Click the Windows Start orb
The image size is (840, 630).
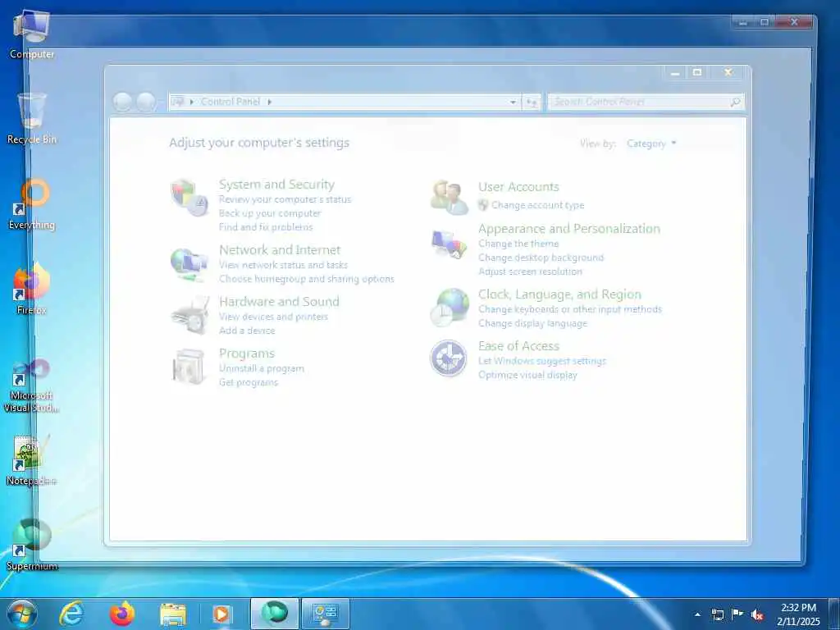[22, 614]
